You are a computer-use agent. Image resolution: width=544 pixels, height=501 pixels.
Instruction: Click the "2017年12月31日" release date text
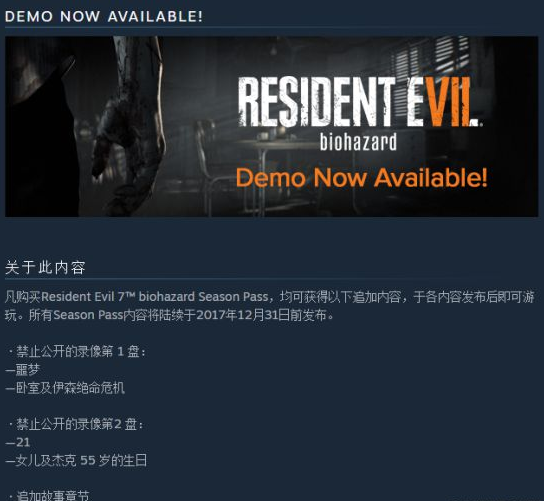[243, 315]
